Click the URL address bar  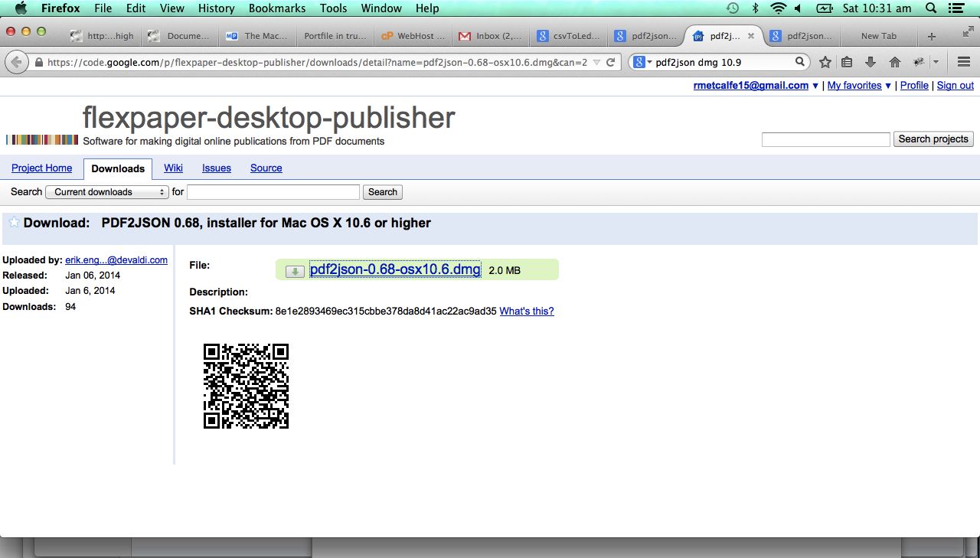[x=317, y=63]
